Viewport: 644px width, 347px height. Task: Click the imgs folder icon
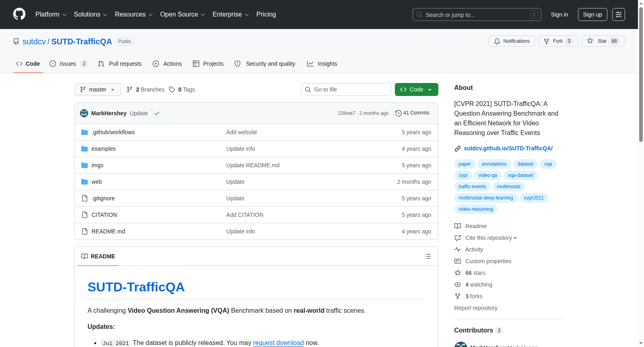(85, 165)
